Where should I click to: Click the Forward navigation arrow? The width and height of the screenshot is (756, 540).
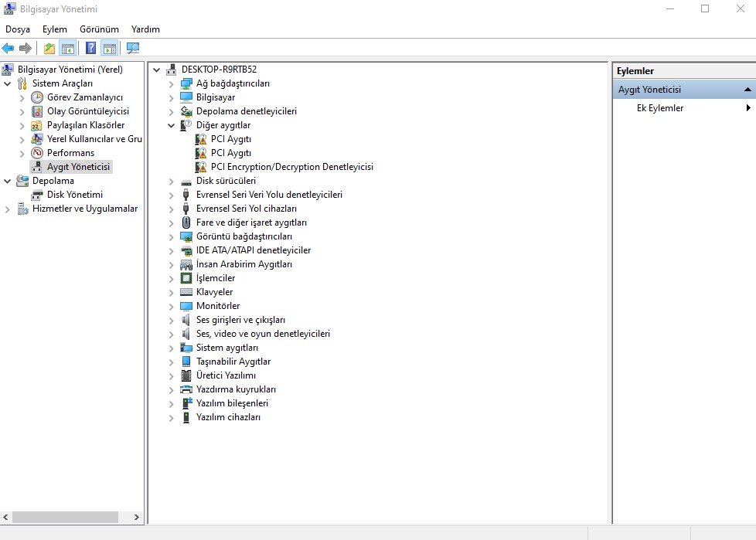click(x=26, y=47)
